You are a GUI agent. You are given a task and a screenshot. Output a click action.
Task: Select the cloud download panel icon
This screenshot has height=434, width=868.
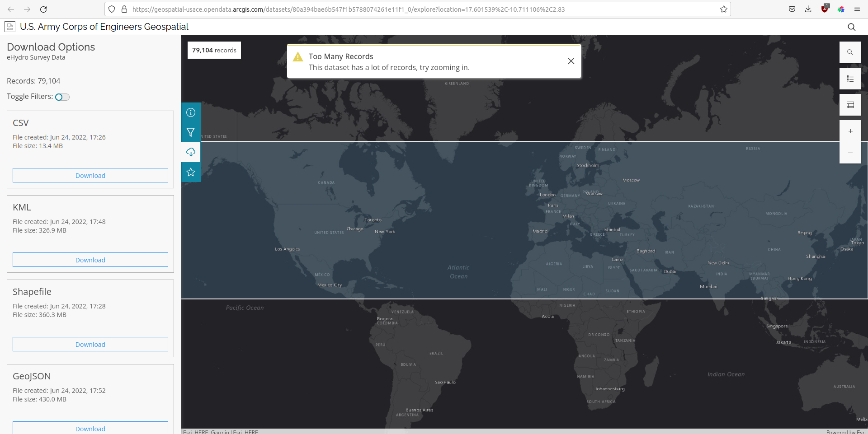190,152
